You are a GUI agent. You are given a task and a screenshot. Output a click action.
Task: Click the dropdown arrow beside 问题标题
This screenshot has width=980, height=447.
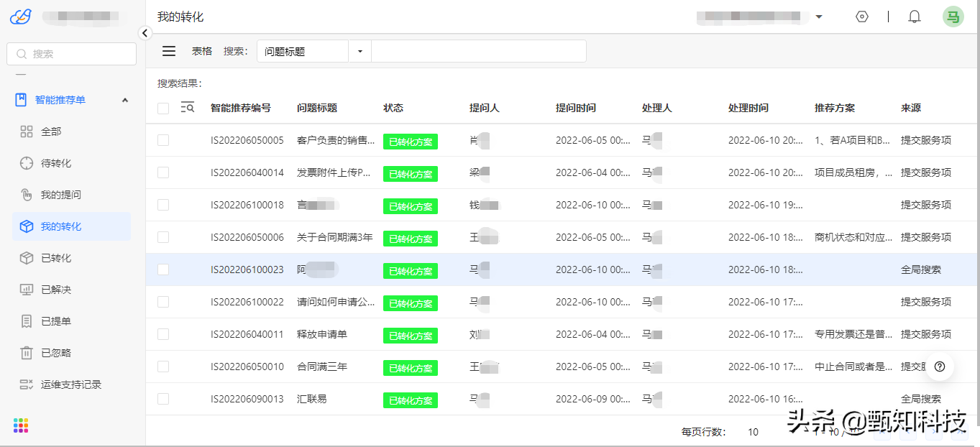pyautogui.click(x=360, y=51)
